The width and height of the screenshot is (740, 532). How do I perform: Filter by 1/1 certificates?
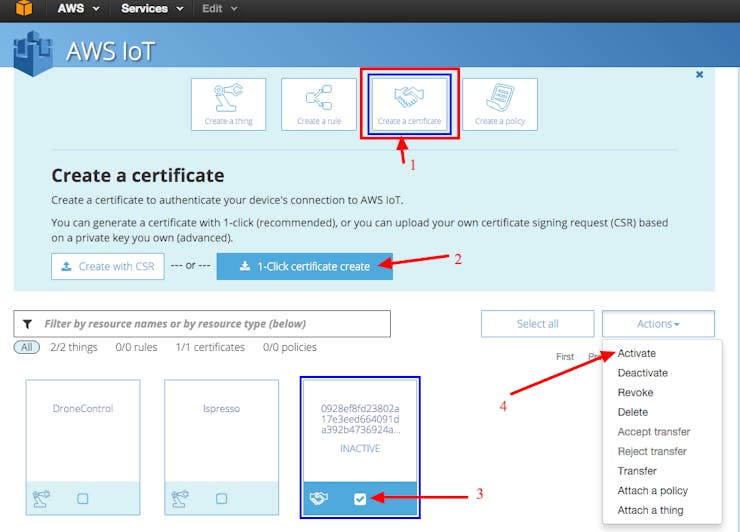[x=210, y=347]
